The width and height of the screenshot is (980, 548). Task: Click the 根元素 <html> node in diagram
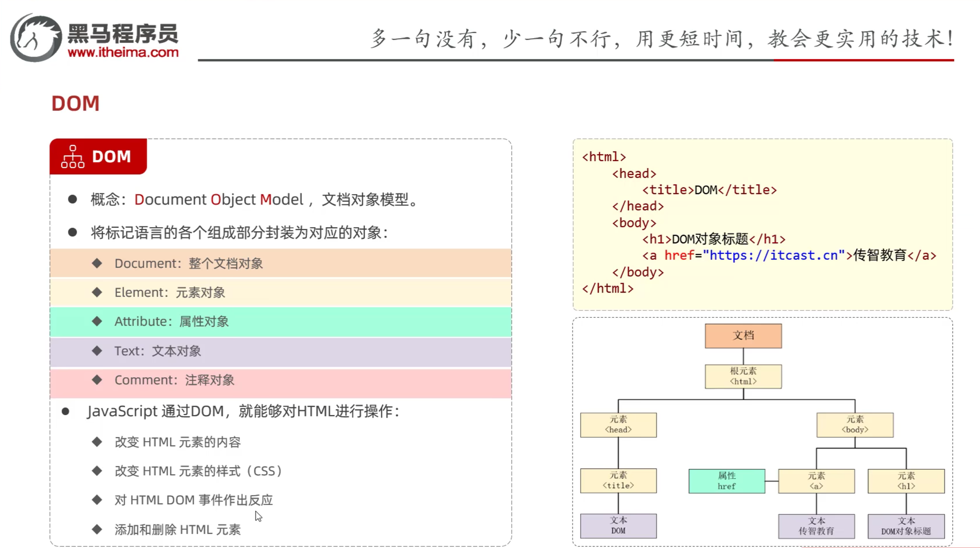coord(743,376)
